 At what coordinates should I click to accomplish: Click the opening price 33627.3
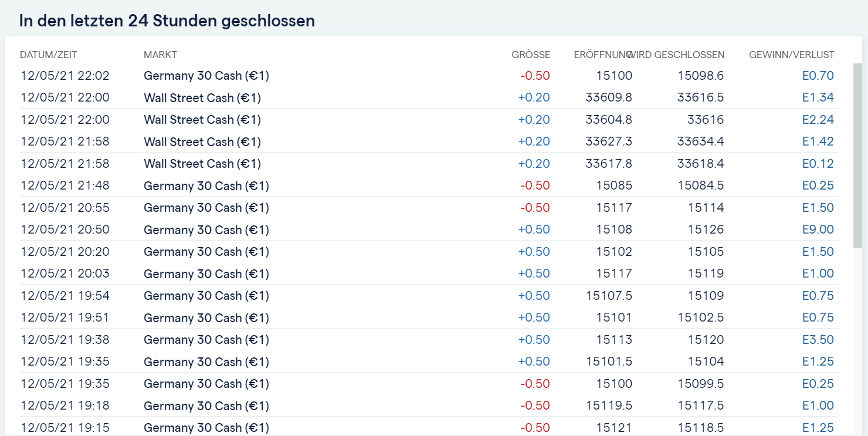(609, 141)
